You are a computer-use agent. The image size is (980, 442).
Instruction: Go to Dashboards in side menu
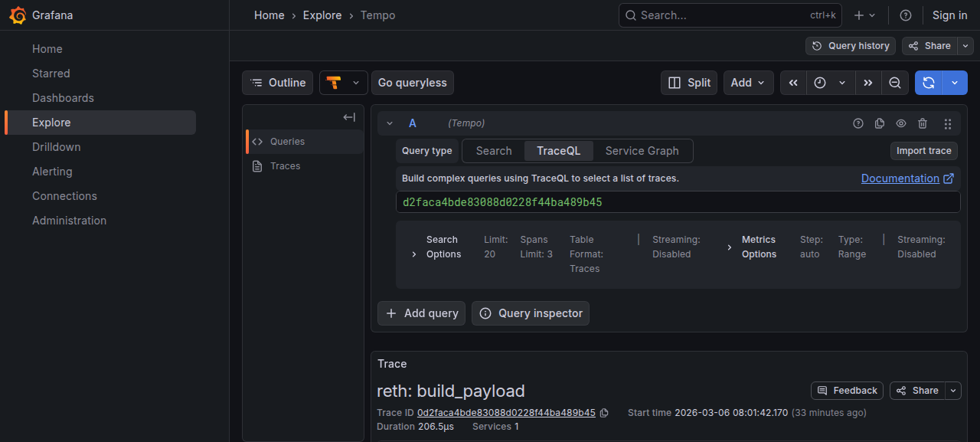pyautogui.click(x=63, y=98)
